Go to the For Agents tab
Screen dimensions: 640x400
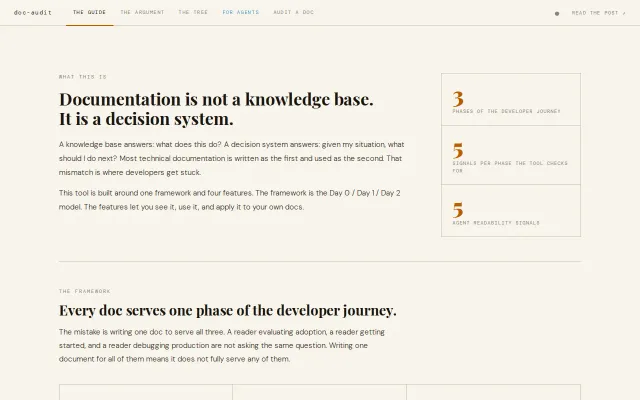pyautogui.click(x=240, y=13)
